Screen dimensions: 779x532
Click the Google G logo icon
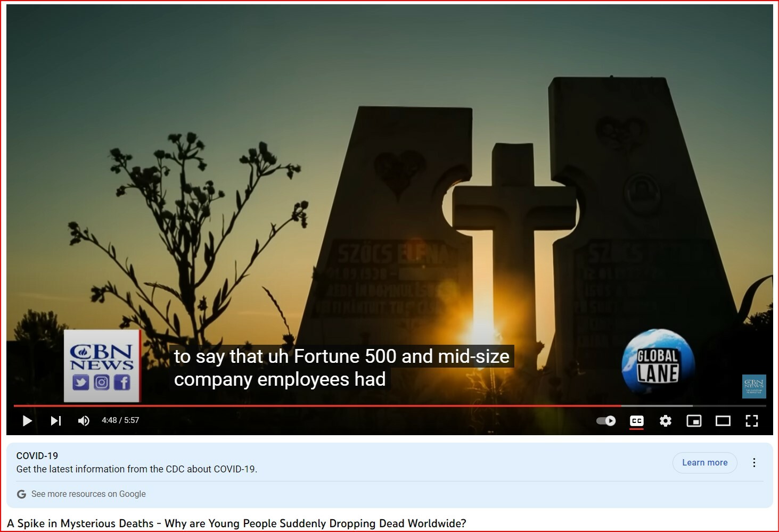tap(21, 494)
